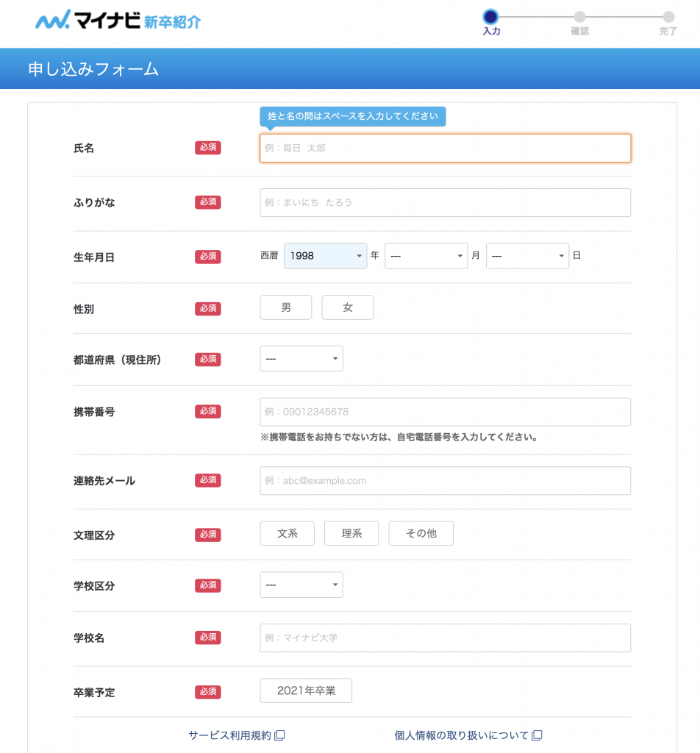Click the 姓と名の間はスペース tooltip text
This screenshot has height=753, width=700.
click(x=353, y=116)
